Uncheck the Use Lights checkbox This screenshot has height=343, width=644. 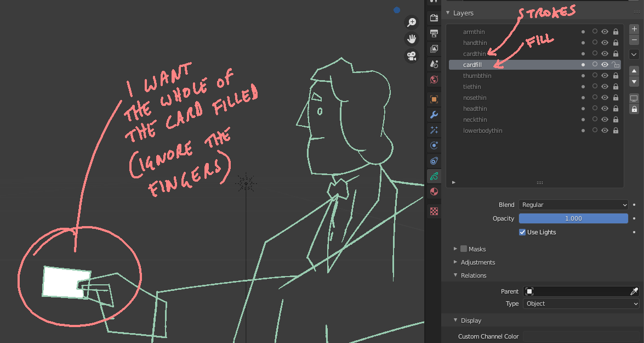coord(522,232)
